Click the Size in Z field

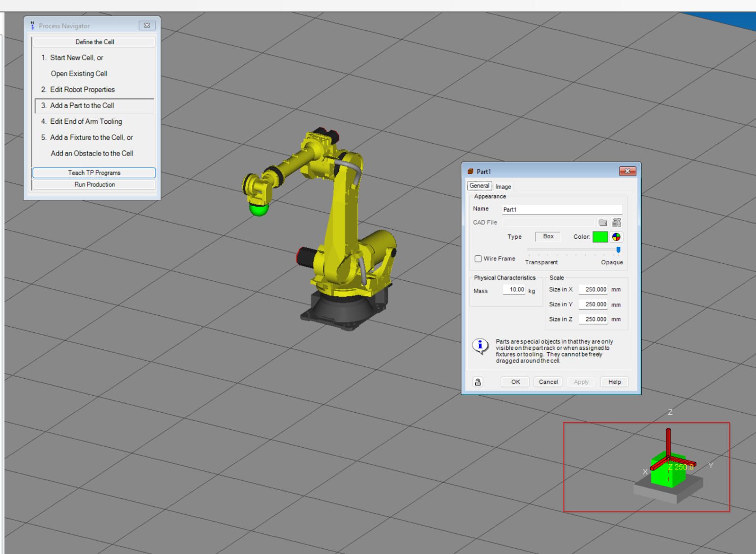[x=593, y=320]
